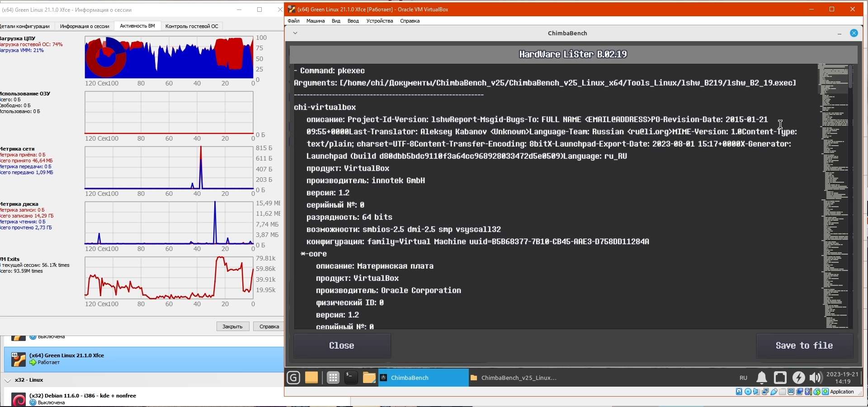Click the Close button in HardWare Lister
The width and height of the screenshot is (868, 407).
tap(342, 345)
